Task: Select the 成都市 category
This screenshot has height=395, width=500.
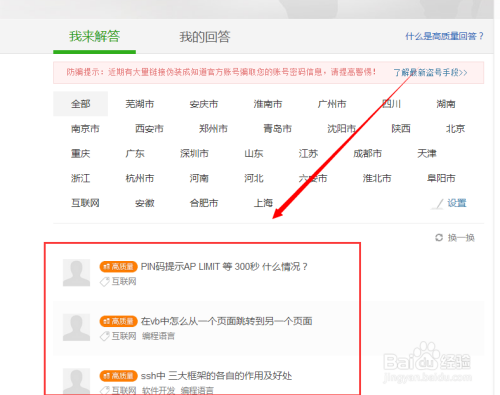Action: click(x=367, y=154)
